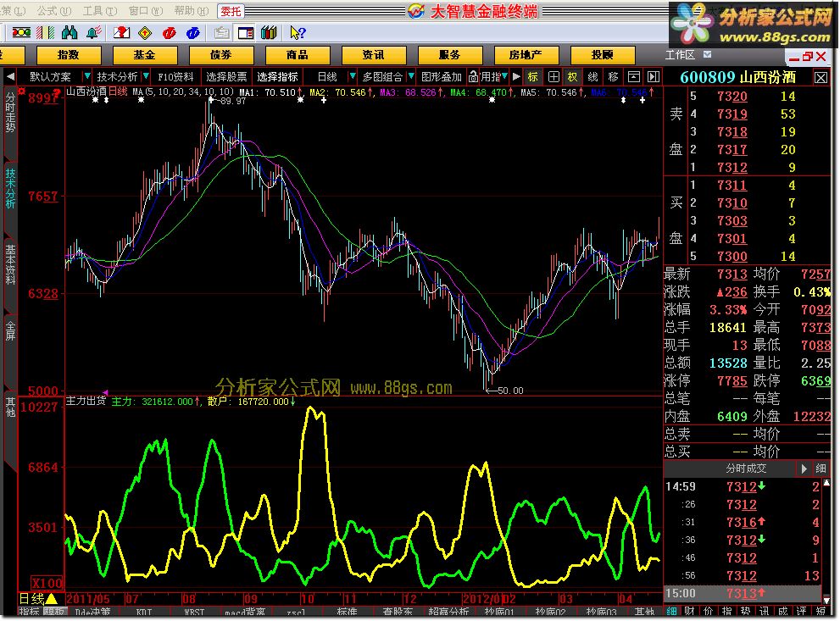Click the arrow icon beside 分时成交

click(804, 469)
